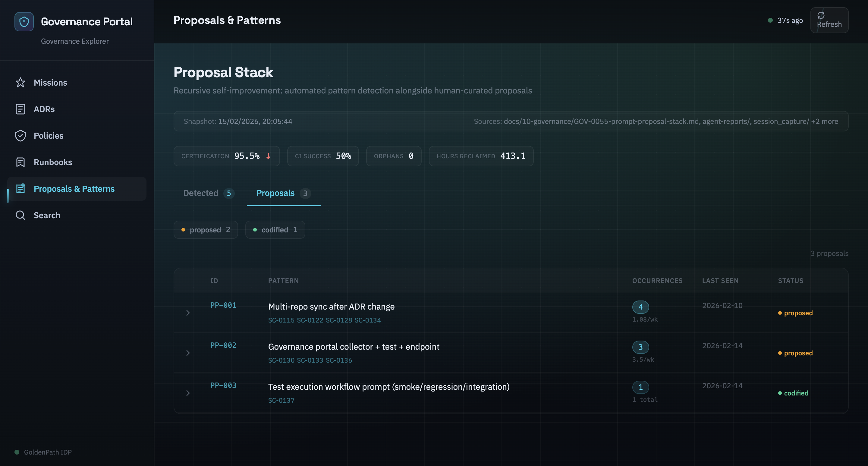Viewport: 868px width, 466px height.
Task: Click the Hours Reclaimed metric card
Action: pyautogui.click(x=481, y=156)
